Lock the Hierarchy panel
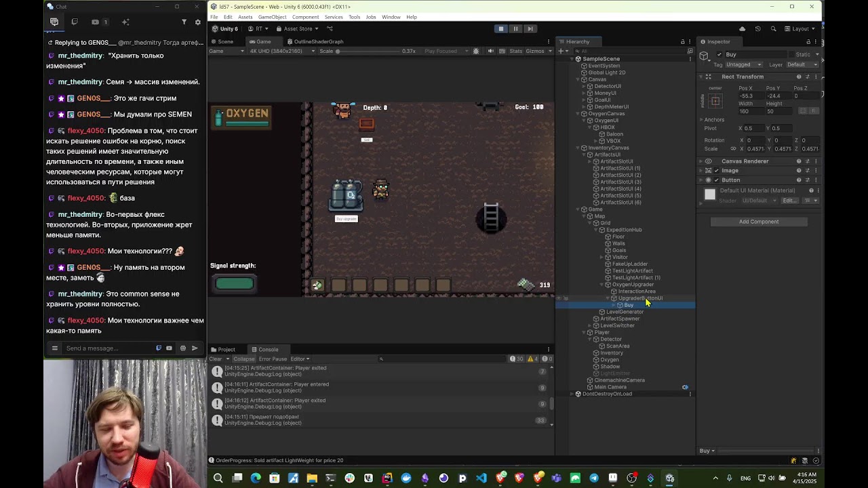This screenshot has width=868, height=488. coord(682,41)
